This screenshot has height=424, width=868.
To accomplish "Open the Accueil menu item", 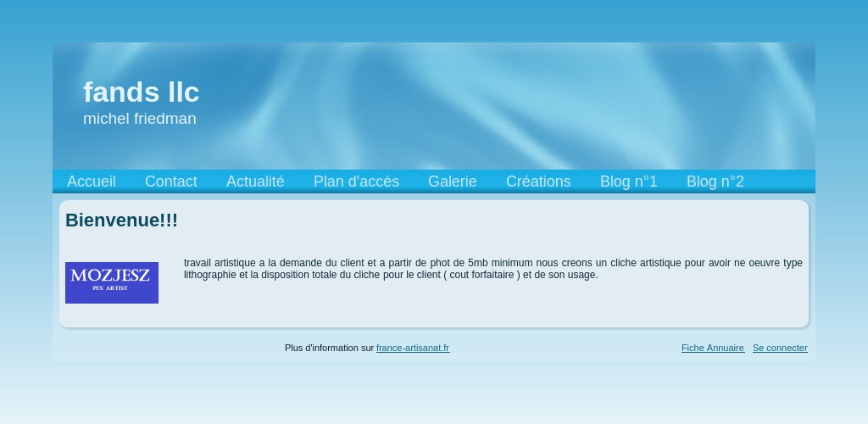I will click(92, 181).
